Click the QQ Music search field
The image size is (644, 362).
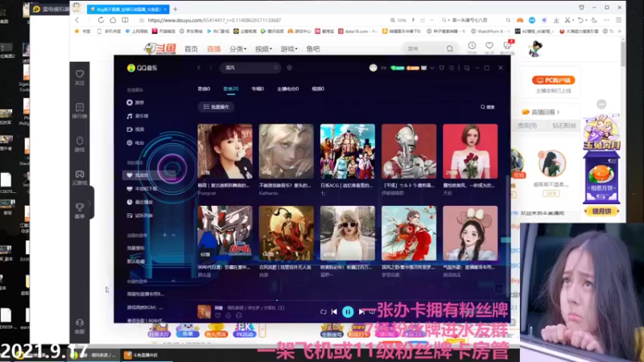tap(250, 68)
